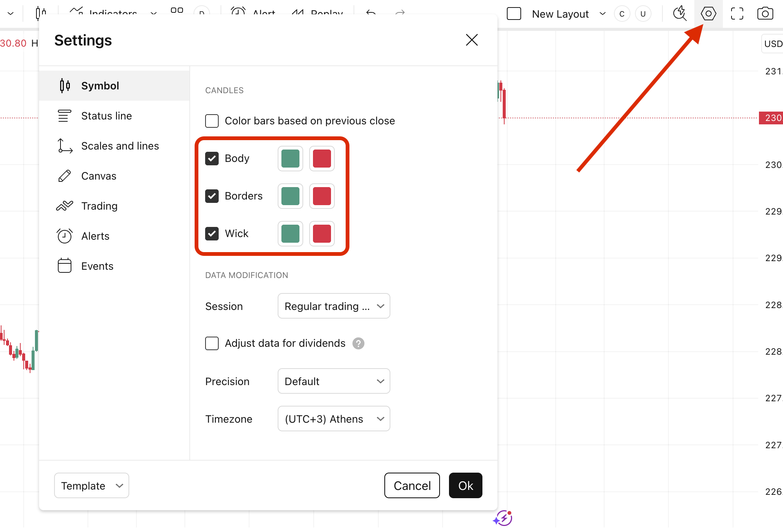Select the Canvas settings tab
783x532 pixels.
tap(98, 176)
